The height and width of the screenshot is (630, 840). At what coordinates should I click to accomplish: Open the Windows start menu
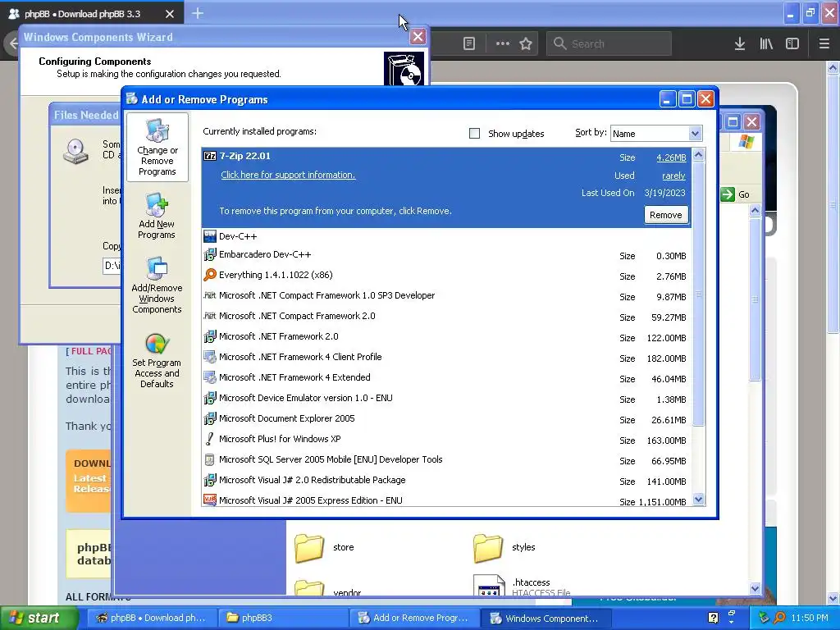tap(39, 618)
